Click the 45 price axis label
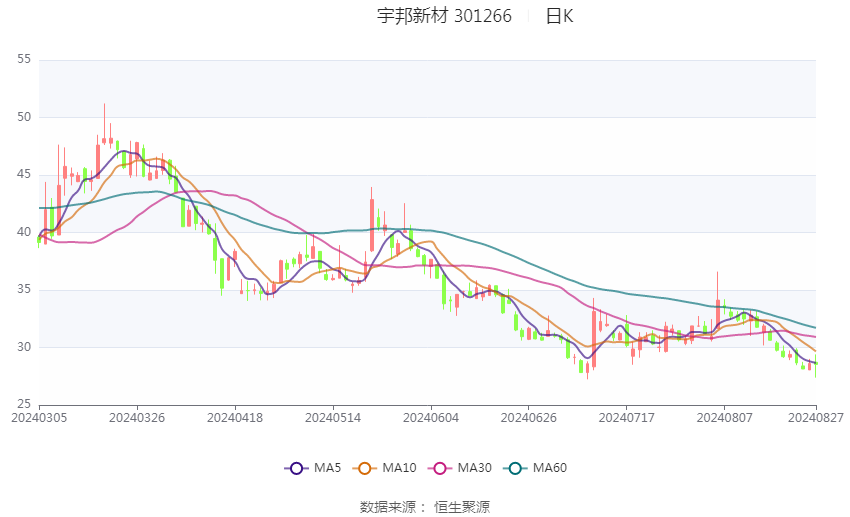850x517 pixels. [x=24, y=174]
